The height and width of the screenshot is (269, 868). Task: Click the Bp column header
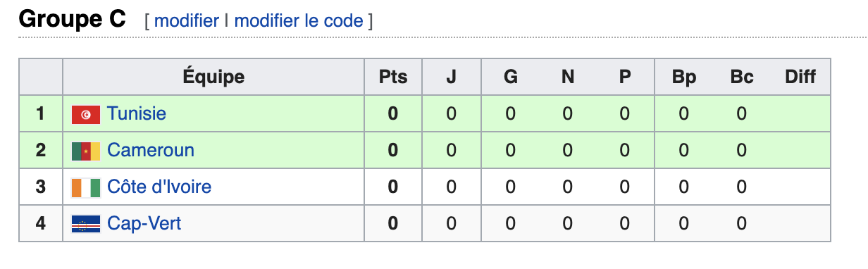pyautogui.click(x=683, y=76)
